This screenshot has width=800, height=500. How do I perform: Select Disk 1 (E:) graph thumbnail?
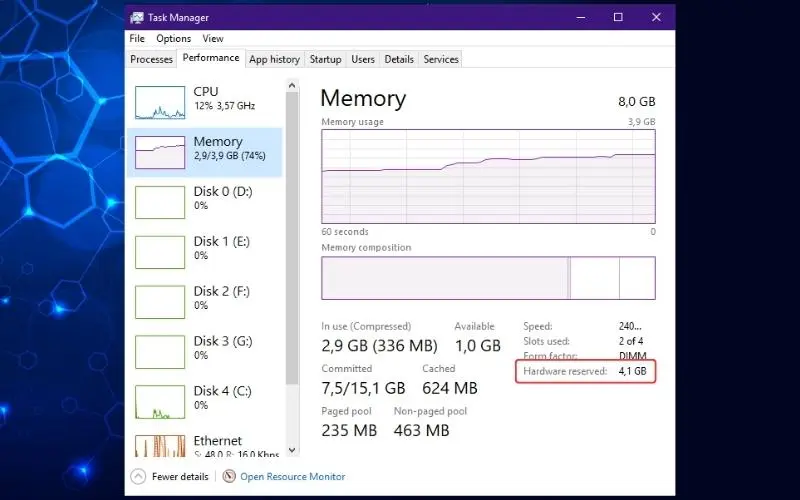pos(160,252)
